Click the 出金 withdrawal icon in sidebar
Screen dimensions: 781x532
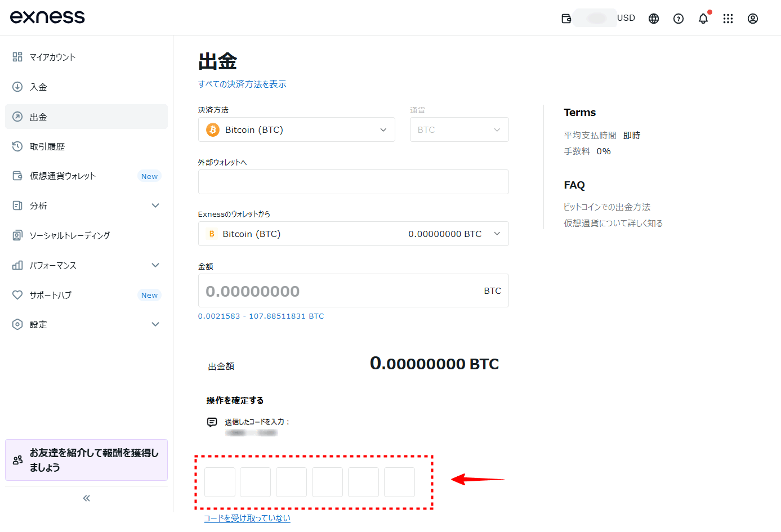(17, 117)
